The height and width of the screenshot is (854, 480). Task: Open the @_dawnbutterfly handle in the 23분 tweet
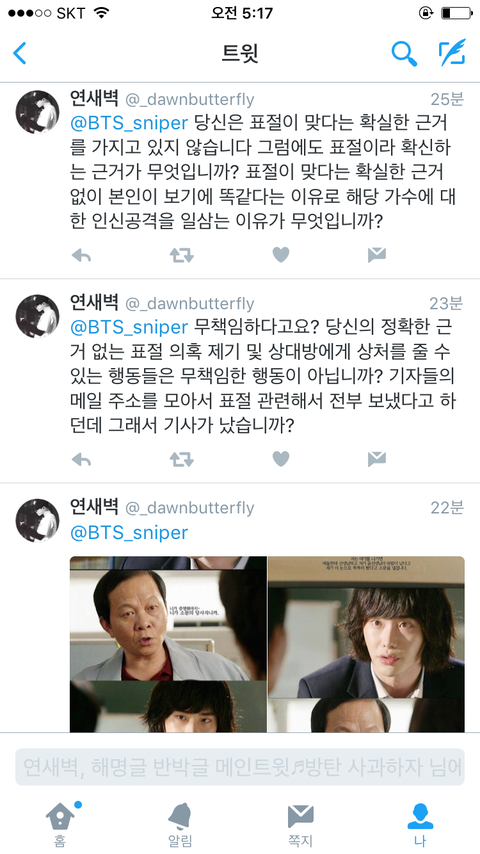(x=190, y=303)
